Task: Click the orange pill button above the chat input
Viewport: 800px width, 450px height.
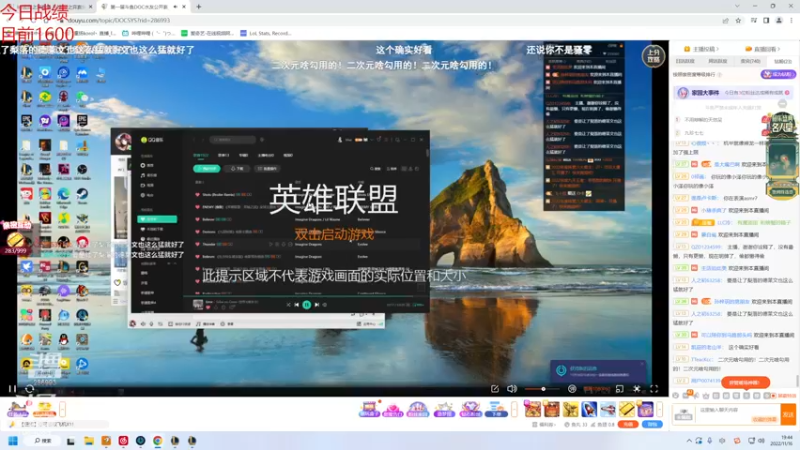Action: coord(745,382)
